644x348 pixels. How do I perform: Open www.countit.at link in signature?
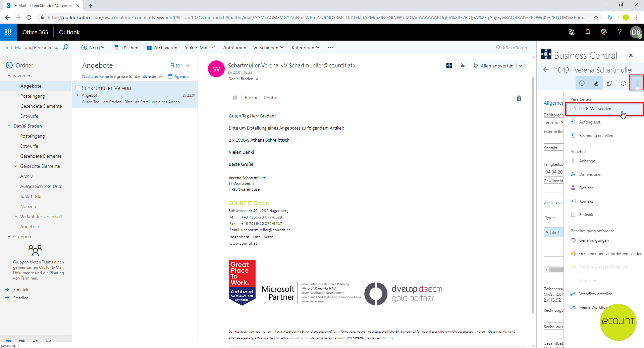243,243
